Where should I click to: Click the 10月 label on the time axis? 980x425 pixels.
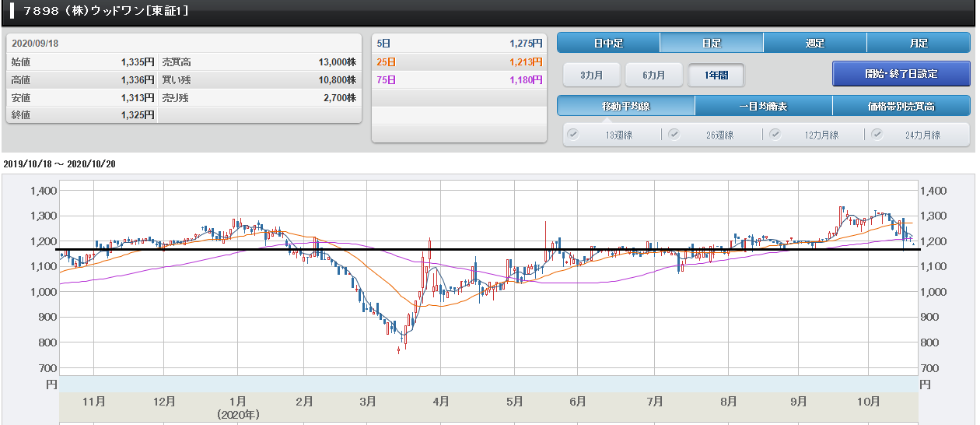coord(867,401)
